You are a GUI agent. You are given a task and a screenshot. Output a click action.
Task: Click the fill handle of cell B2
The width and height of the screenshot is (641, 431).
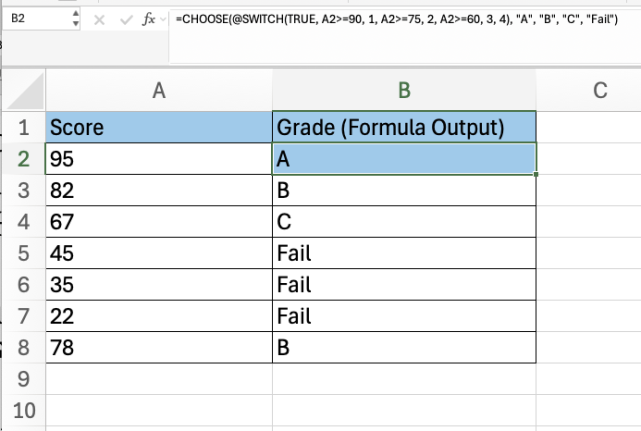pos(537,174)
